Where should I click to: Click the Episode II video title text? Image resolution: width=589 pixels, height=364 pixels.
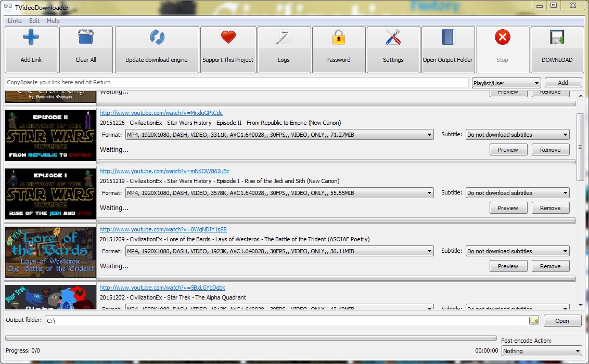coord(220,123)
